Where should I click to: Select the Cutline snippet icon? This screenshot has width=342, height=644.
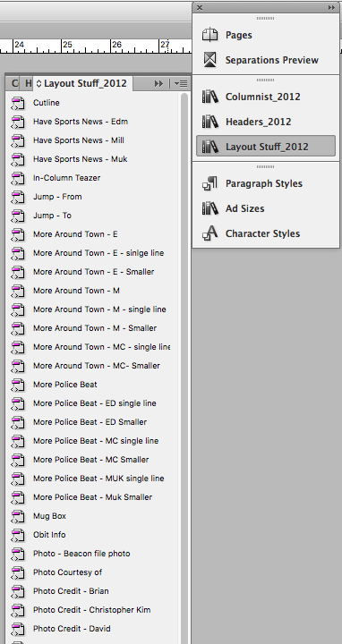pyautogui.click(x=18, y=103)
